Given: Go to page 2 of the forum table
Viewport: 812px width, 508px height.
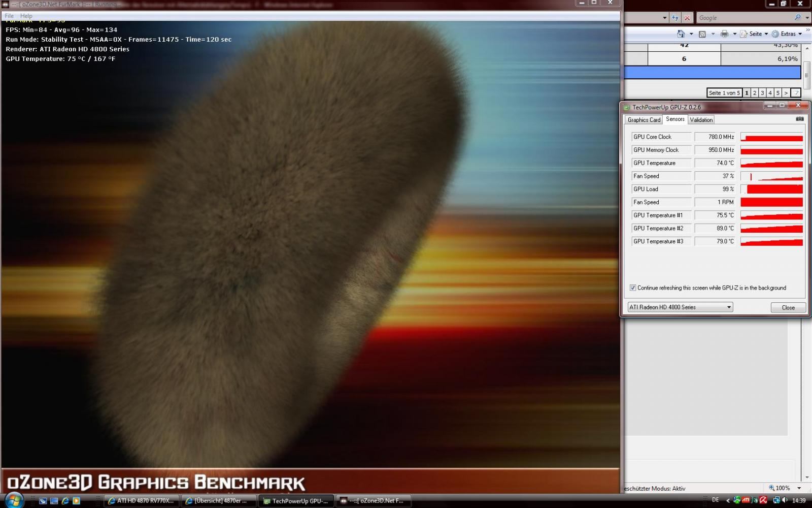Looking at the screenshot, I should 755,93.
